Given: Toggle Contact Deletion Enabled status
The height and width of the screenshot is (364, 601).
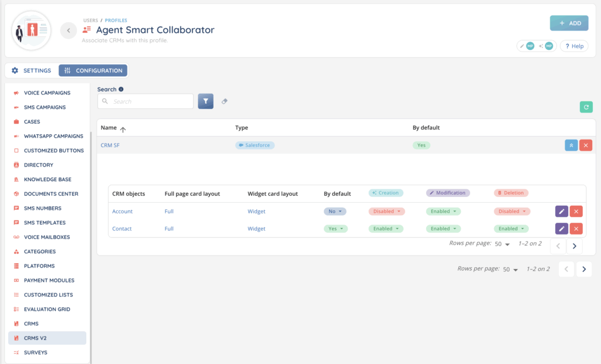Looking at the screenshot, I should click(x=511, y=229).
